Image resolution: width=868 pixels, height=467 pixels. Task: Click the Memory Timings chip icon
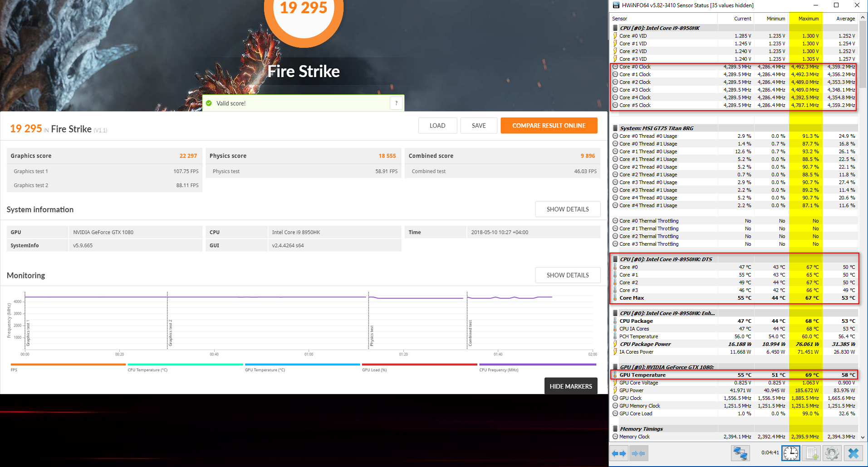click(615, 429)
